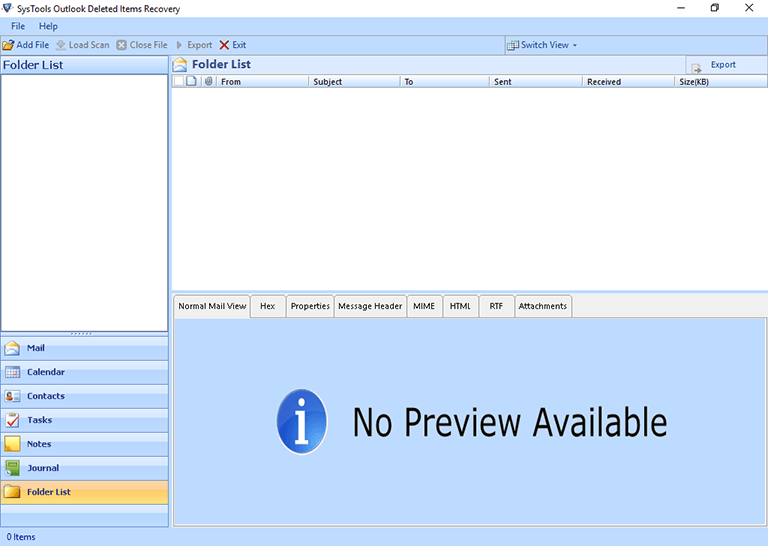
Task: Click the Switch View label
Action: point(545,45)
